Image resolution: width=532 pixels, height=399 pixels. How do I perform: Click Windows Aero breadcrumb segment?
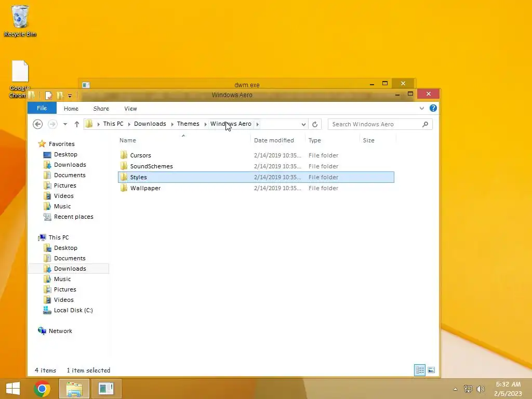pyautogui.click(x=231, y=124)
